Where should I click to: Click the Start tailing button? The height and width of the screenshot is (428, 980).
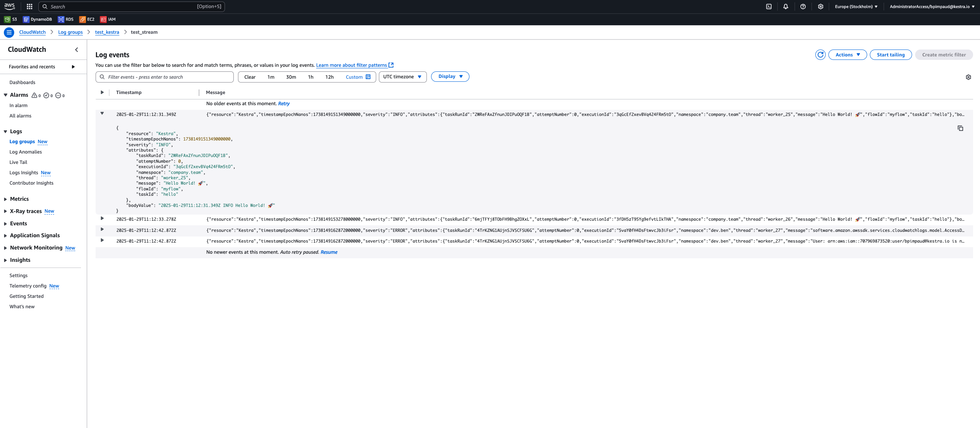tap(891, 55)
